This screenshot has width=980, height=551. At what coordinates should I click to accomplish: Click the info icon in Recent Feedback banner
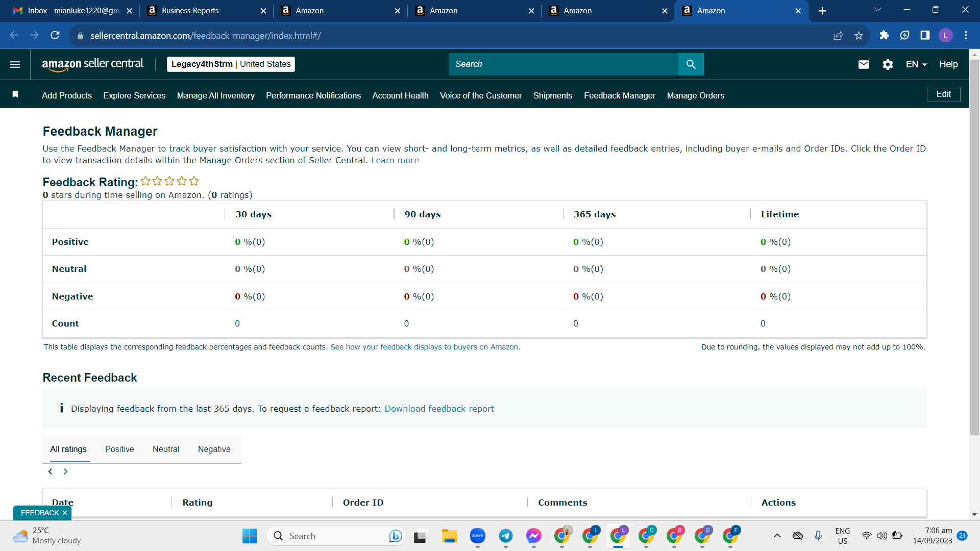[62, 408]
